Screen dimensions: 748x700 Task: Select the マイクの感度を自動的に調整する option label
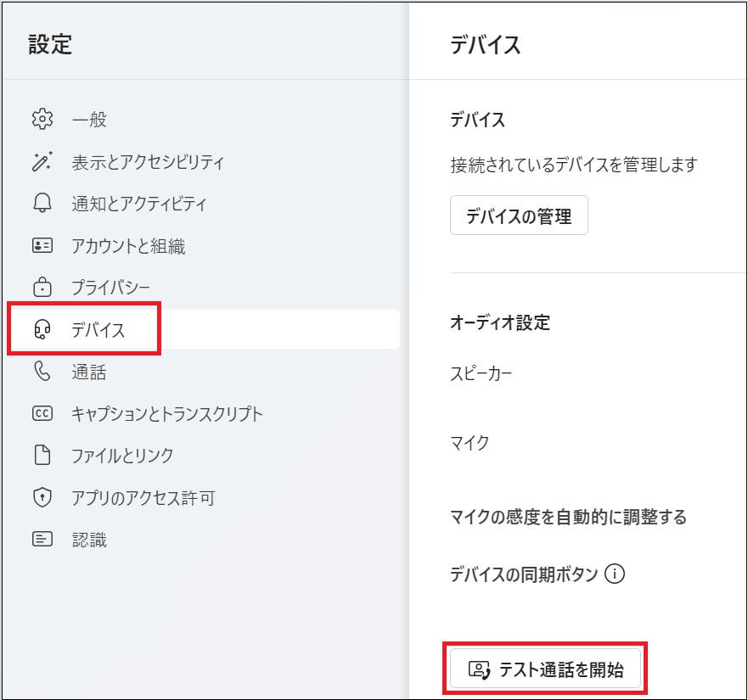[568, 516]
